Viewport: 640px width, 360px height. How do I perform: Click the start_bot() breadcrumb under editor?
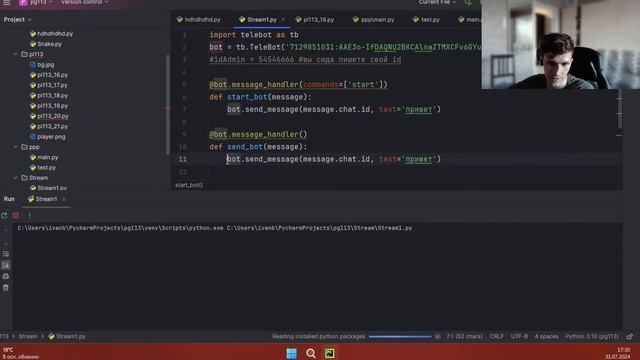[x=189, y=185]
